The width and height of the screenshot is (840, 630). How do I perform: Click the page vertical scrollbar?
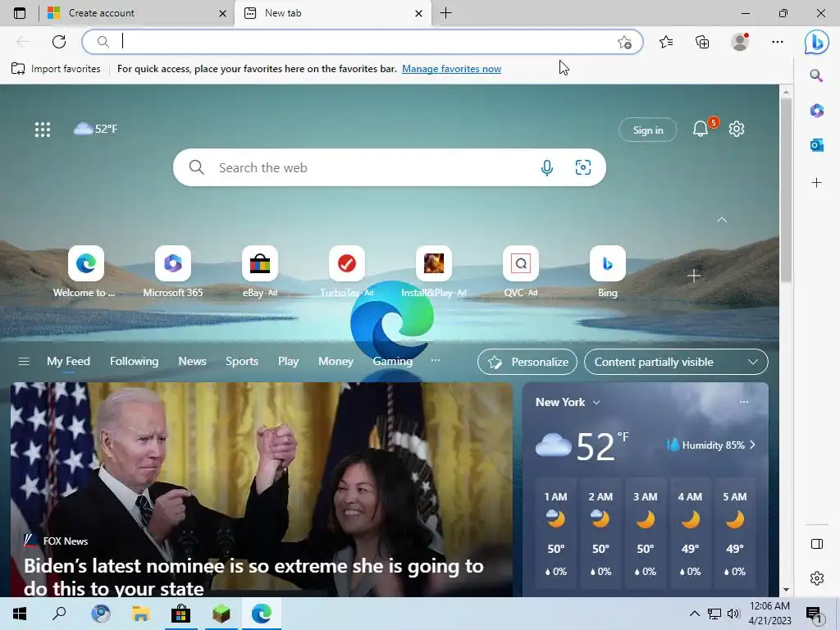click(x=786, y=190)
